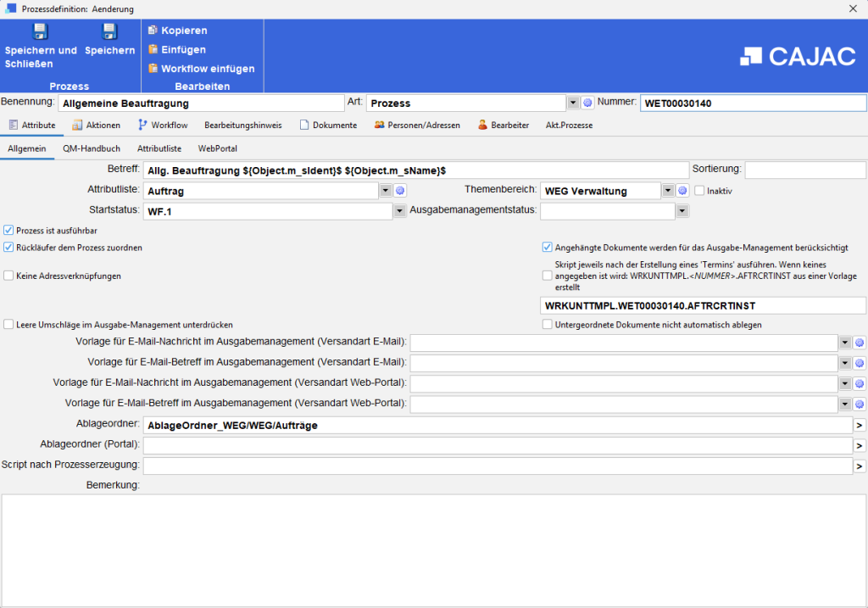
Task: Uncheck 'Prozess ist ausführbar' checkbox
Action: [x=8, y=230]
